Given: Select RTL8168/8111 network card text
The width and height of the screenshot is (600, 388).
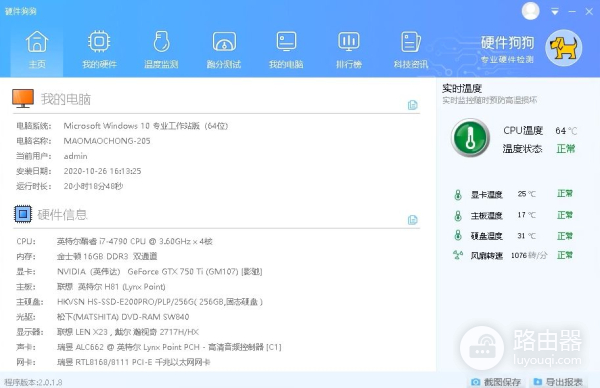Looking at the screenshot, I should coord(134,362).
